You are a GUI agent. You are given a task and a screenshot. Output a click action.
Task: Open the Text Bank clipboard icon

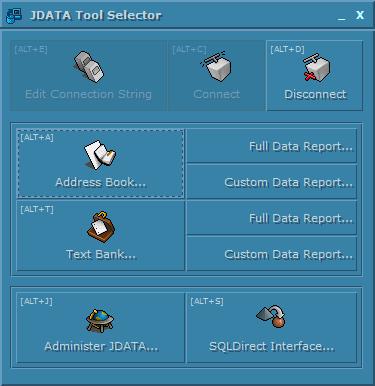pos(100,227)
